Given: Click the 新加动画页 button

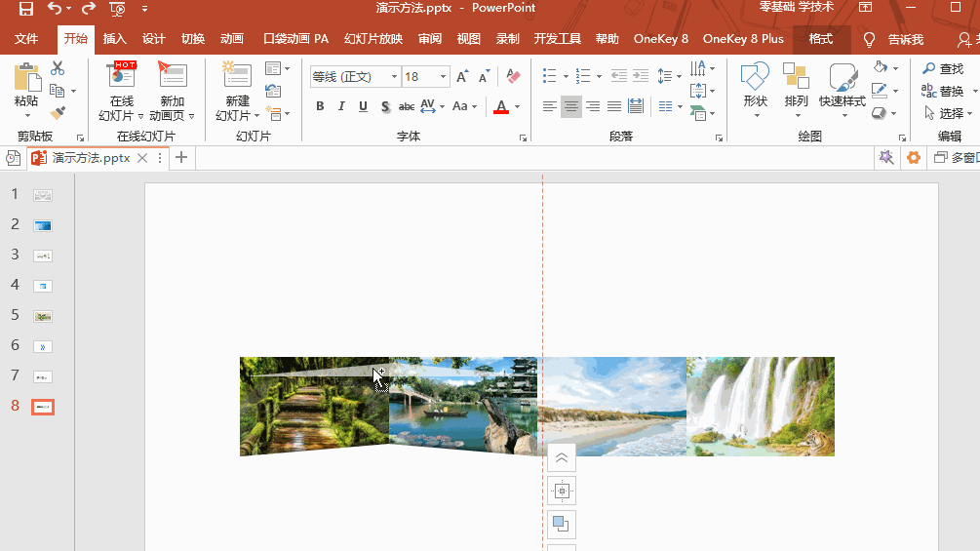Looking at the screenshot, I should [x=172, y=92].
